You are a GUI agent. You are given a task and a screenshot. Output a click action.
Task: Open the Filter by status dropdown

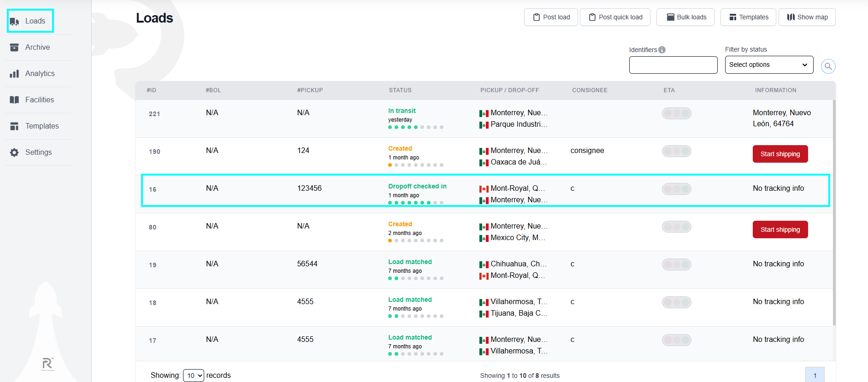click(769, 65)
